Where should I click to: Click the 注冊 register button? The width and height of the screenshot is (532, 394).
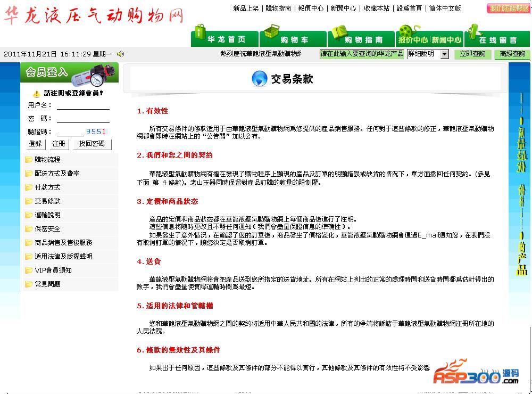59,144
